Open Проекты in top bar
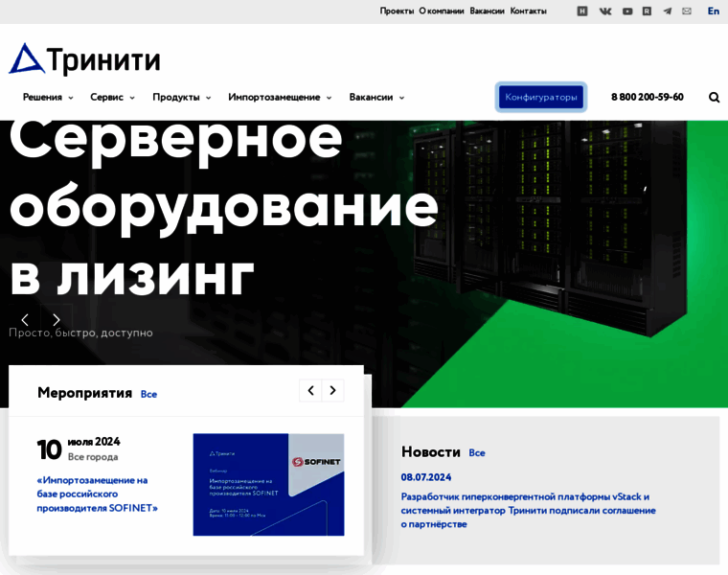The height and width of the screenshot is (575, 728). click(397, 11)
